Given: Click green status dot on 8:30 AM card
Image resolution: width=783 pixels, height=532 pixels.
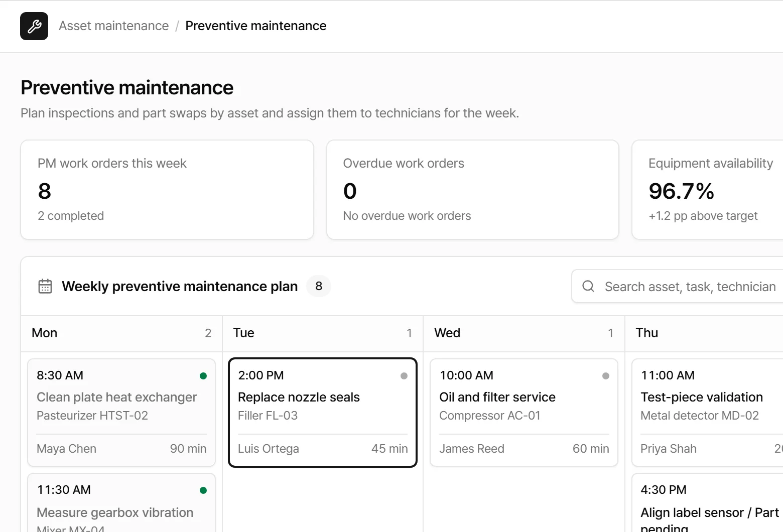Looking at the screenshot, I should click(x=203, y=376).
